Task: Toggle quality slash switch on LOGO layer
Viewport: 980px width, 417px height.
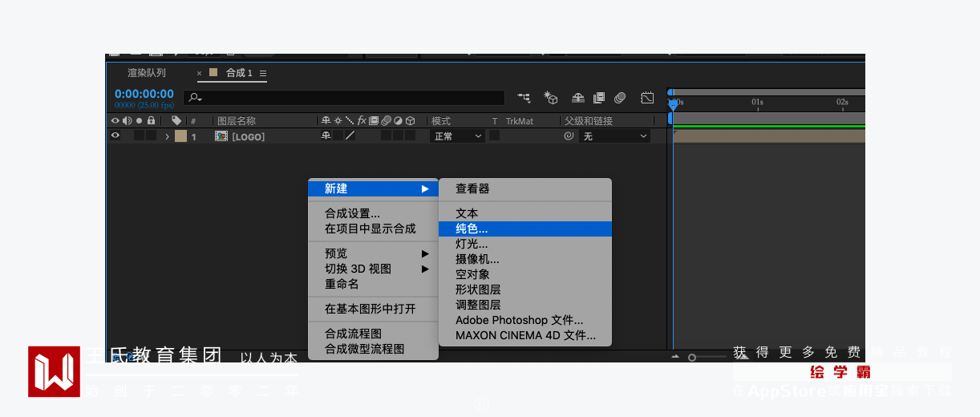Action: pyautogui.click(x=350, y=136)
